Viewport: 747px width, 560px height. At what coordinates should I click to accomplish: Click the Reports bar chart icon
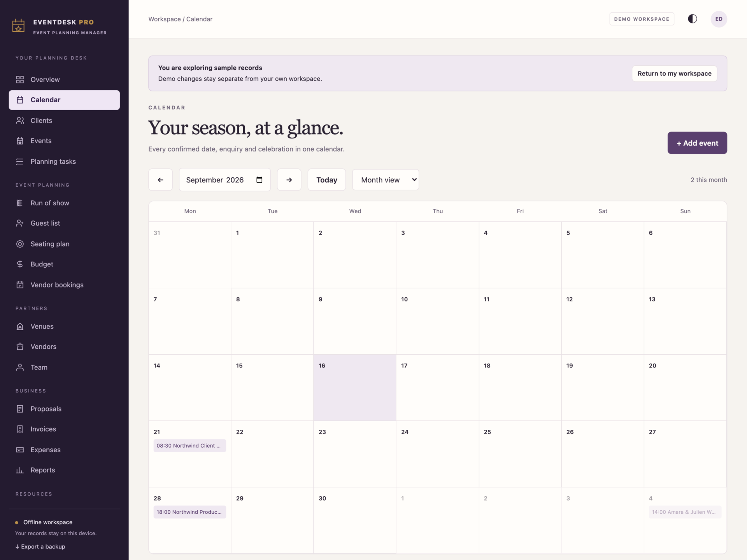(x=20, y=470)
